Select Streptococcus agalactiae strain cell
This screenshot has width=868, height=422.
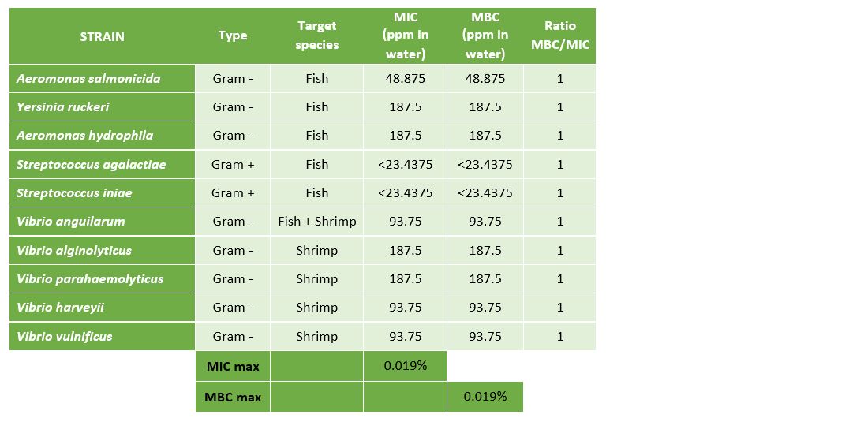pos(91,164)
